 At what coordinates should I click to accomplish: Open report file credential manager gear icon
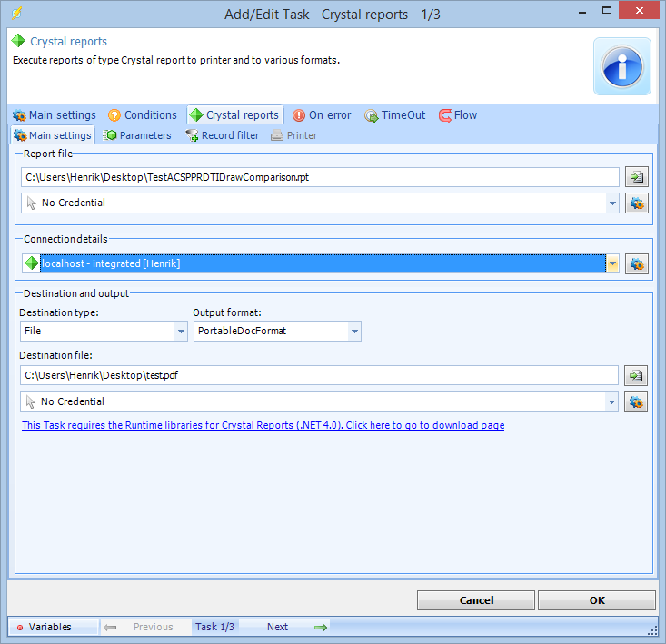click(636, 203)
